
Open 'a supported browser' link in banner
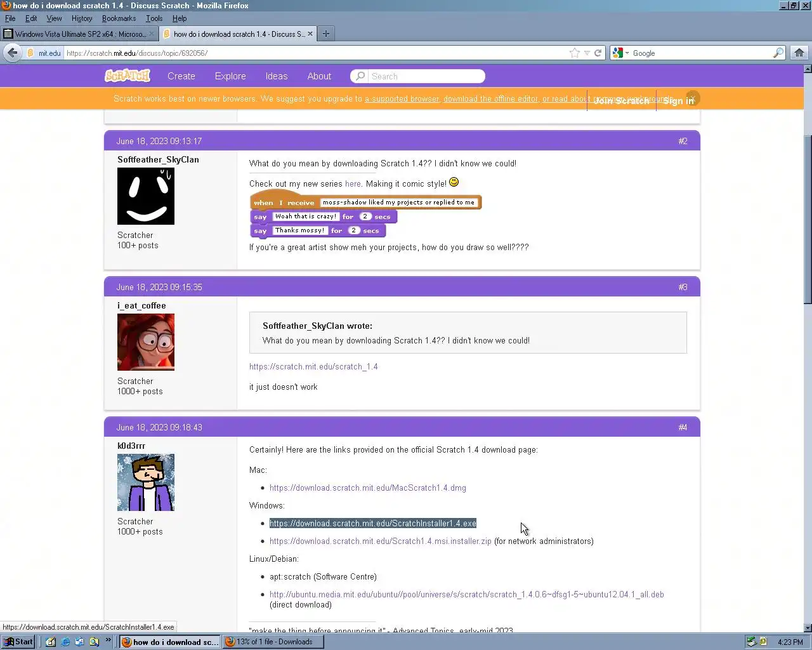(402, 98)
